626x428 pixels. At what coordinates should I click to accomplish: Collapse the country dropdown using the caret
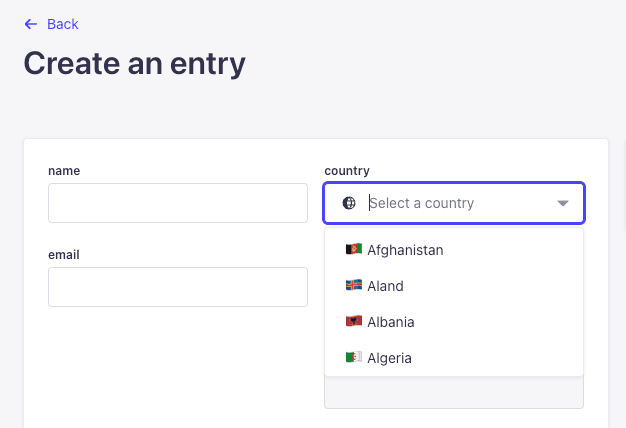[563, 203]
